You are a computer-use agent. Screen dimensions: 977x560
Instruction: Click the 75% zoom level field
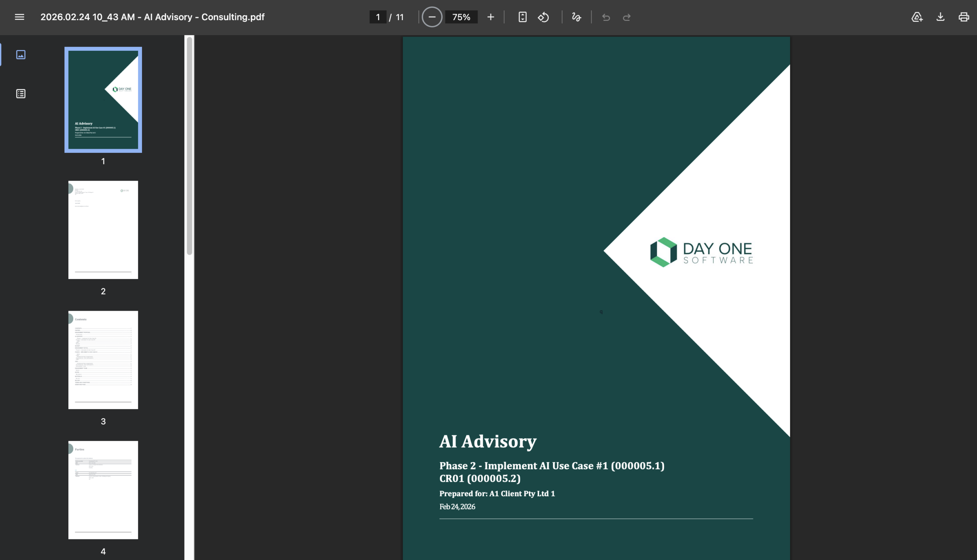click(x=461, y=17)
